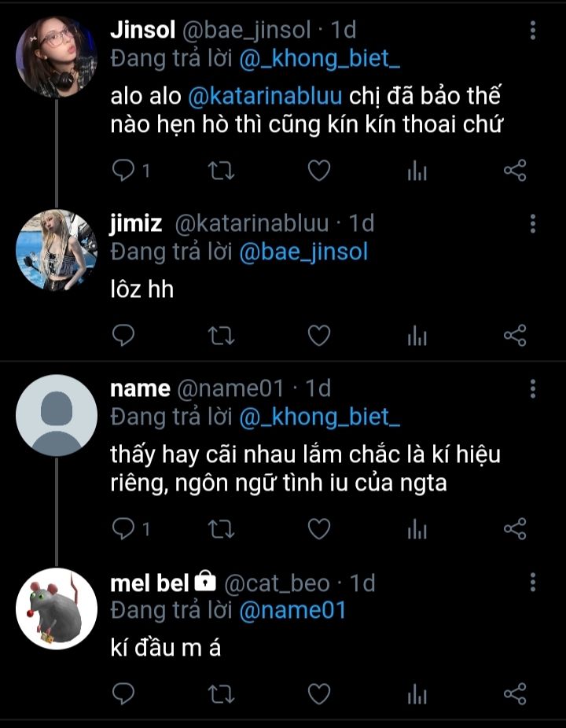Open more options for Jinsol's tweet

click(533, 31)
